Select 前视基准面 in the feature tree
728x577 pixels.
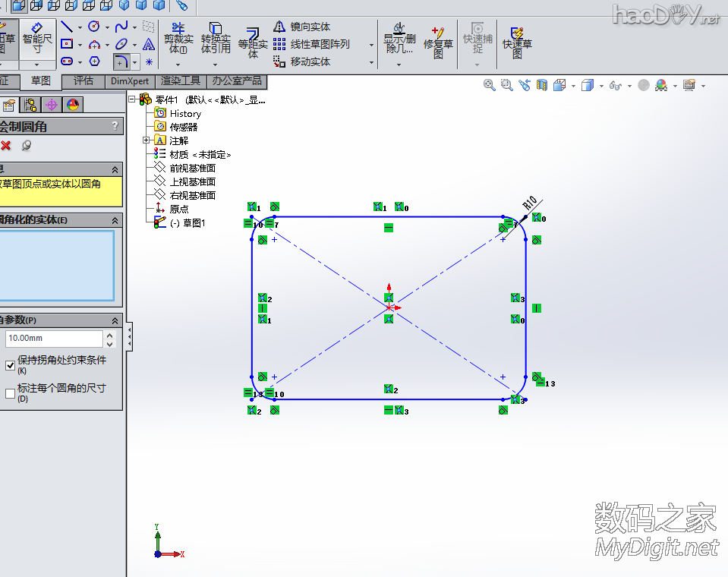pyautogui.click(x=192, y=168)
